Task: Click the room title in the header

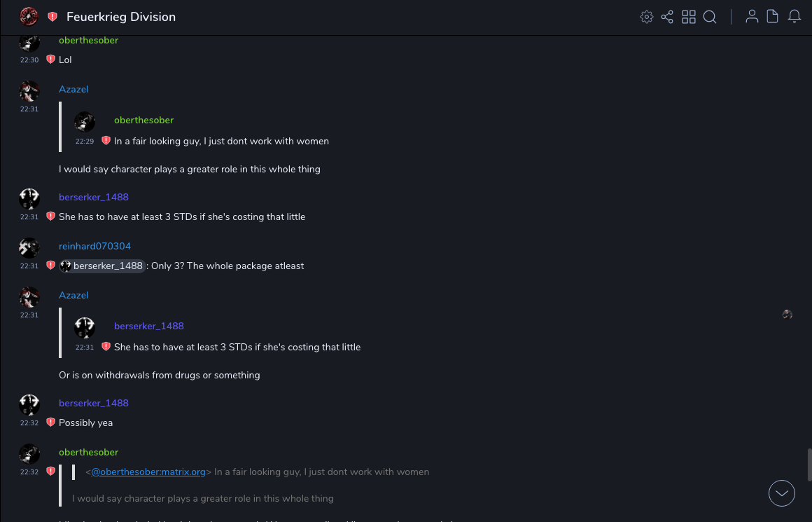Action: [121, 17]
